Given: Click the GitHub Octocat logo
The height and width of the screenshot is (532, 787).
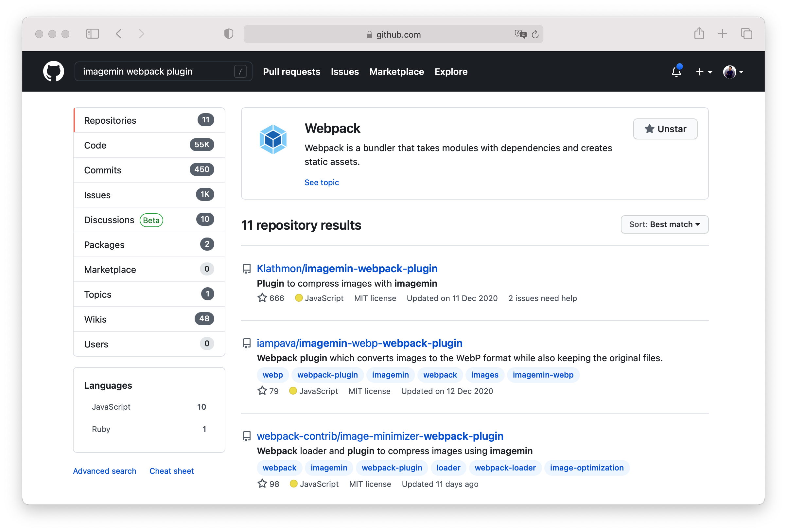Looking at the screenshot, I should pyautogui.click(x=54, y=71).
